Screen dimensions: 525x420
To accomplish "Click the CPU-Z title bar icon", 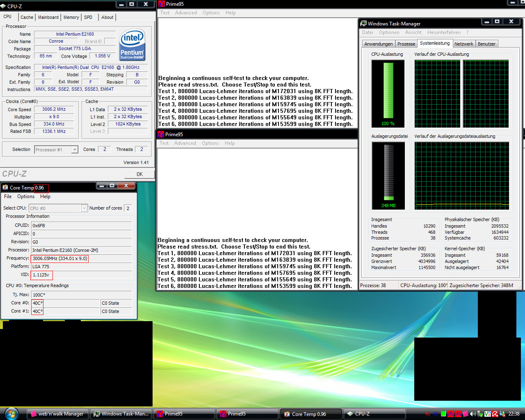I will [x=4, y=6].
